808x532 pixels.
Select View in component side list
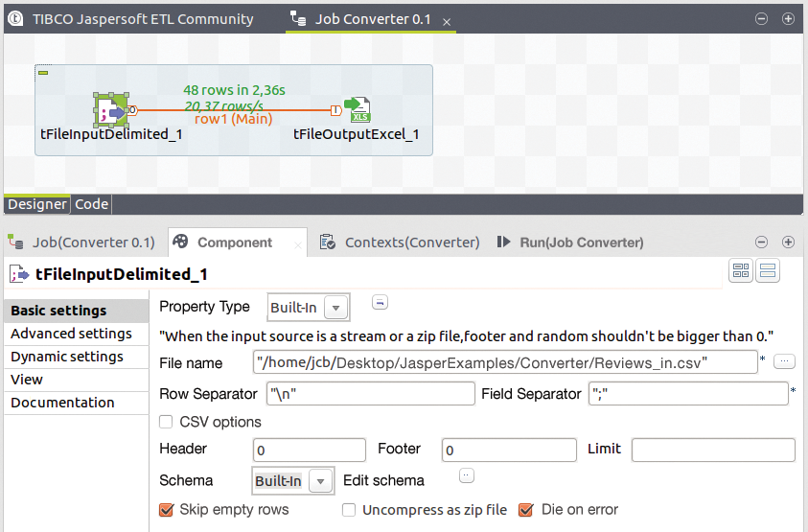[x=77, y=380]
